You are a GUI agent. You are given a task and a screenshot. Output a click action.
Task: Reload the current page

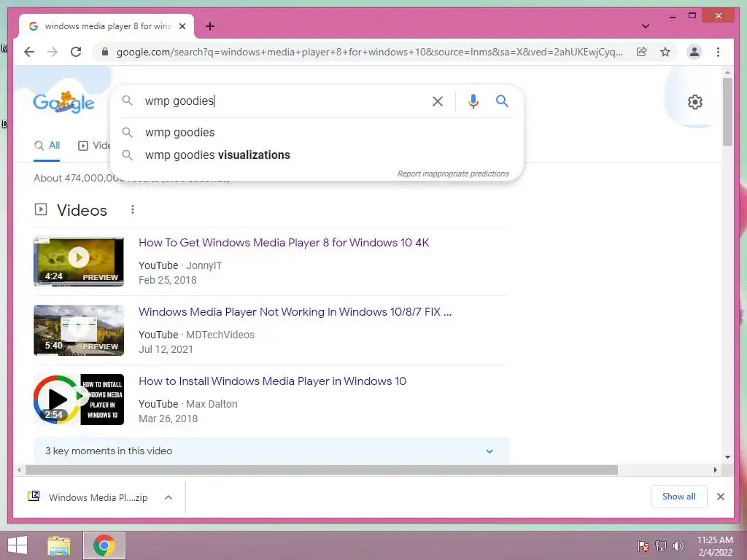[76, 52]
